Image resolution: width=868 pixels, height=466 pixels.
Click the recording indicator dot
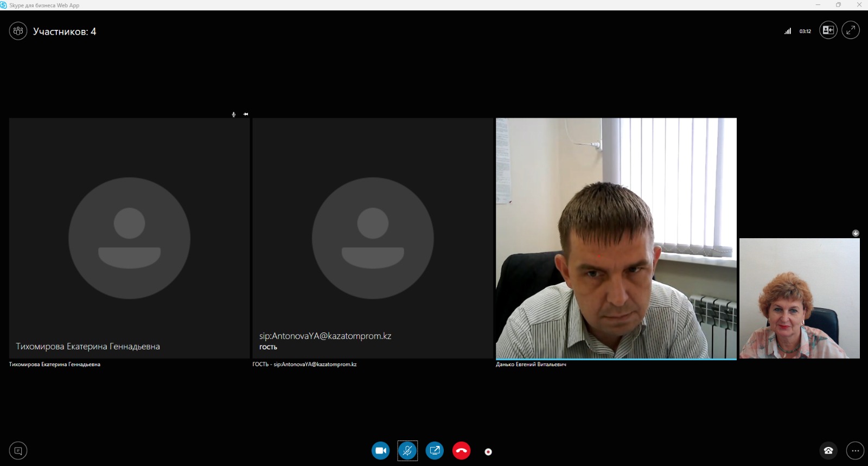488,452
